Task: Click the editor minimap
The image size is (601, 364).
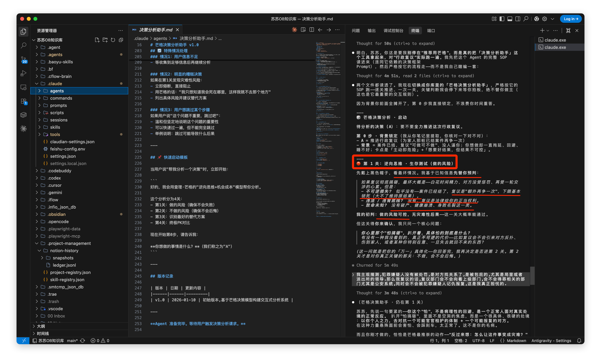Action: coord(328,129)
